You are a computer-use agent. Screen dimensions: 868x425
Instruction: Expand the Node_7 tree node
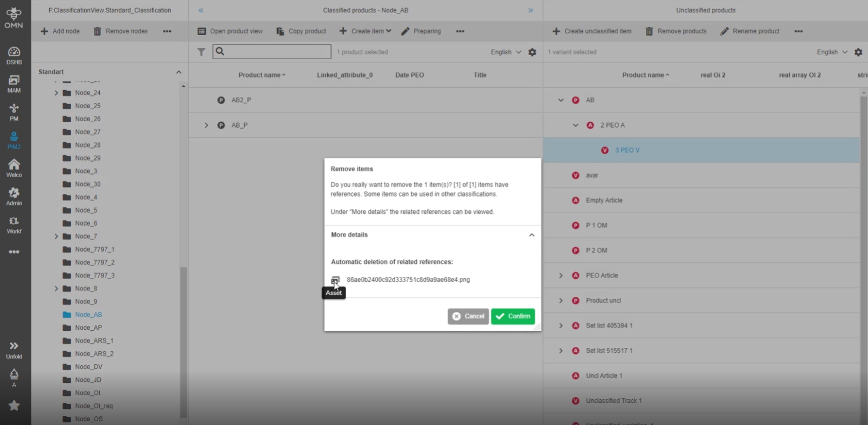click(56, 236)
